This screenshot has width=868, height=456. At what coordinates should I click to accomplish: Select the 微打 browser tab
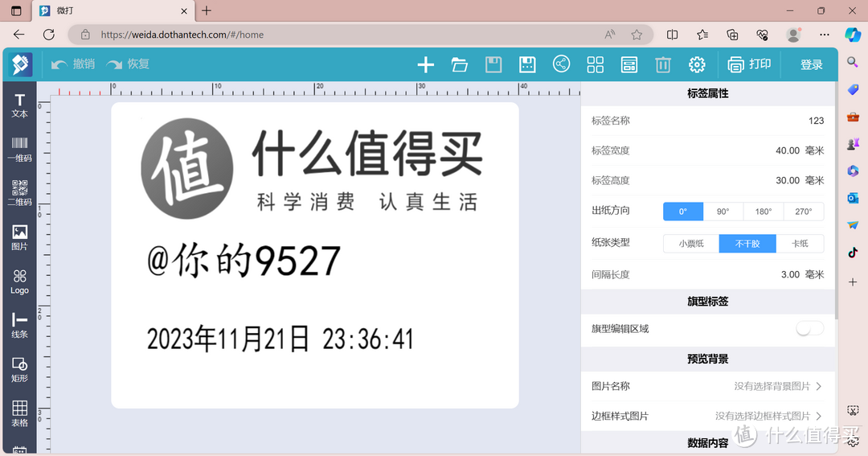(x=113, y=10)
